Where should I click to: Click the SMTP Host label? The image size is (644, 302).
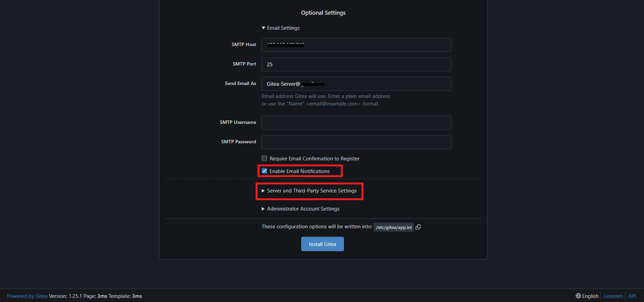(243, 45)
